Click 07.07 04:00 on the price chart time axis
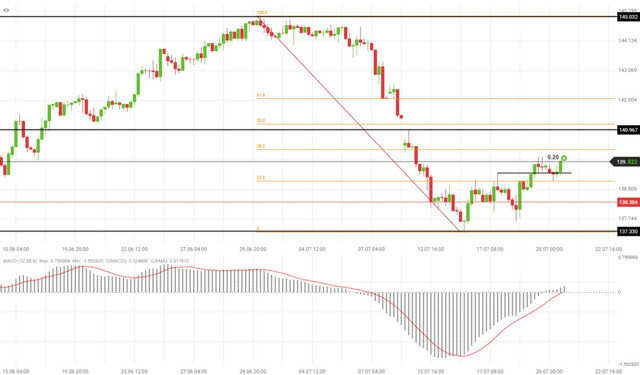Viewport: 640px width, 375px height. click(x=371, y=249)
